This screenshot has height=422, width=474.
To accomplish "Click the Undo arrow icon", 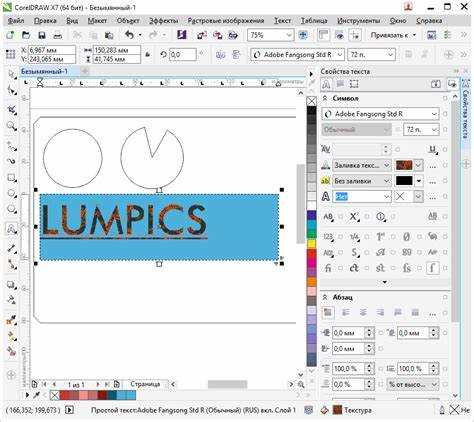I will (x=129, y=34).
